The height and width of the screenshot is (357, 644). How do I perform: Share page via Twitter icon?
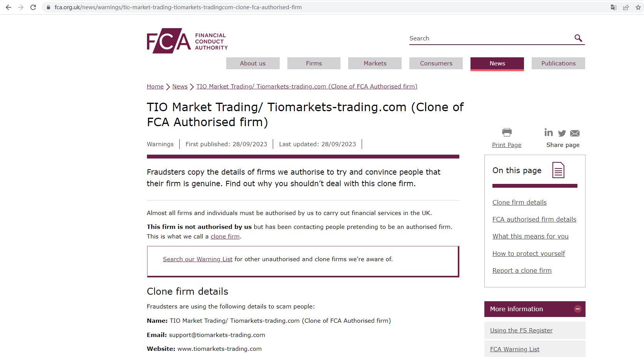[562, 133]
